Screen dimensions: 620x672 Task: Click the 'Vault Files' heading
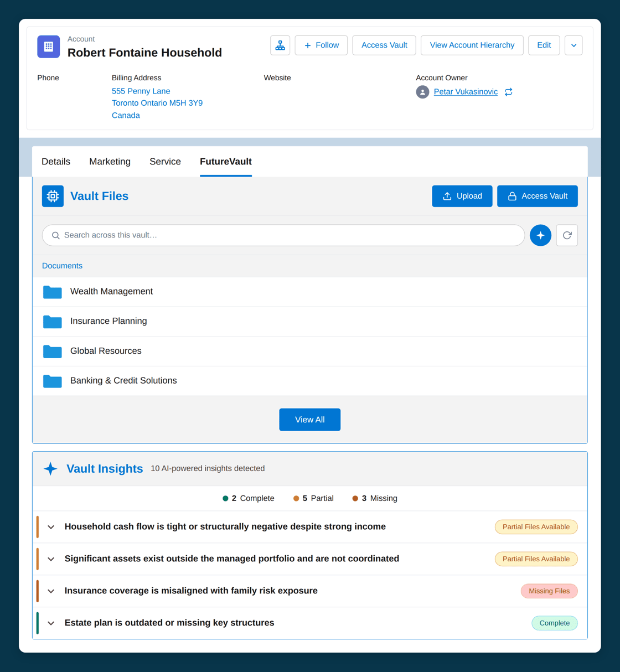tap(99, 196)
